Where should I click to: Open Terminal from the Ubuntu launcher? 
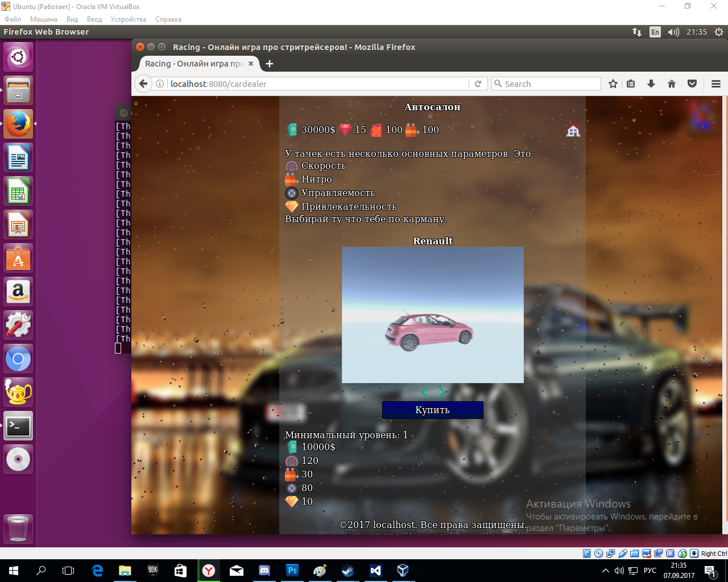coord(18,426)
